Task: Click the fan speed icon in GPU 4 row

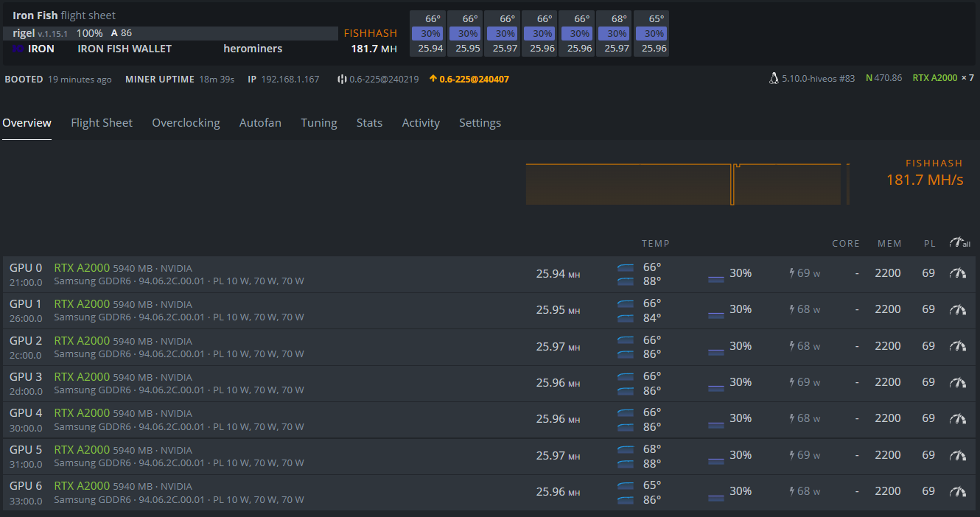Action: point(716,423)
